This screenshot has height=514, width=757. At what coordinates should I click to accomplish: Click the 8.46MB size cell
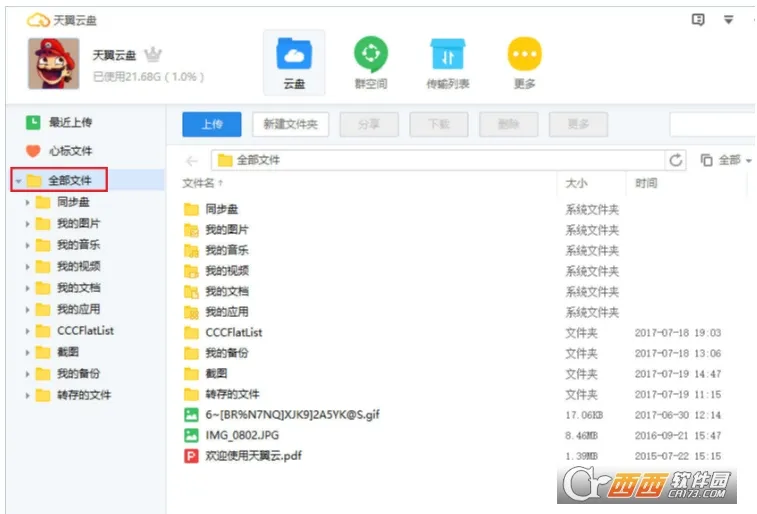point(581,436)
